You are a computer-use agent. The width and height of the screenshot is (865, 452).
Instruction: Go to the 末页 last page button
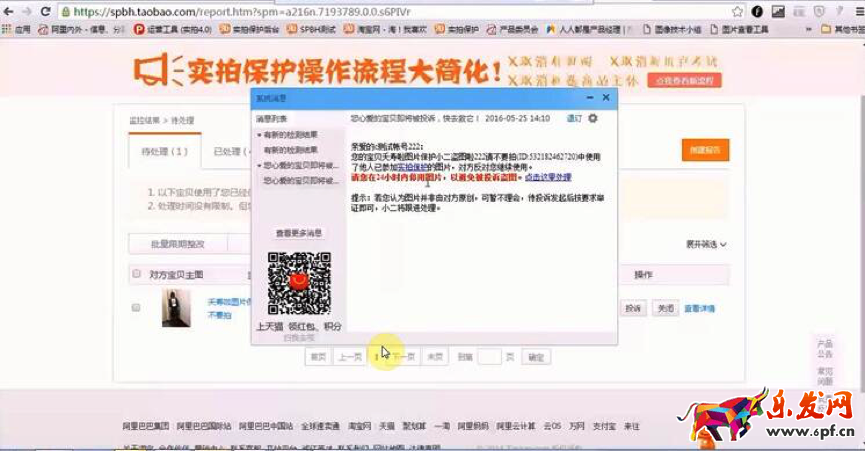[x=435, y=357]
